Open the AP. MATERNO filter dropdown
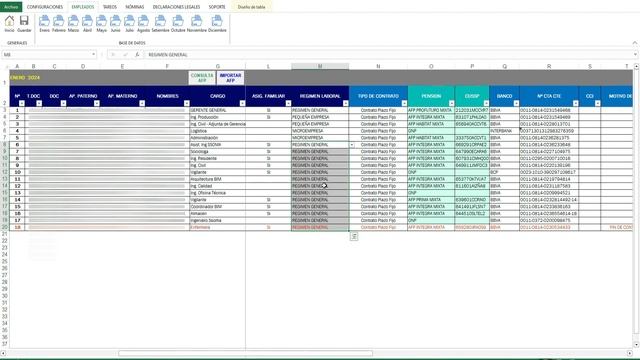 tap(142, 103)
